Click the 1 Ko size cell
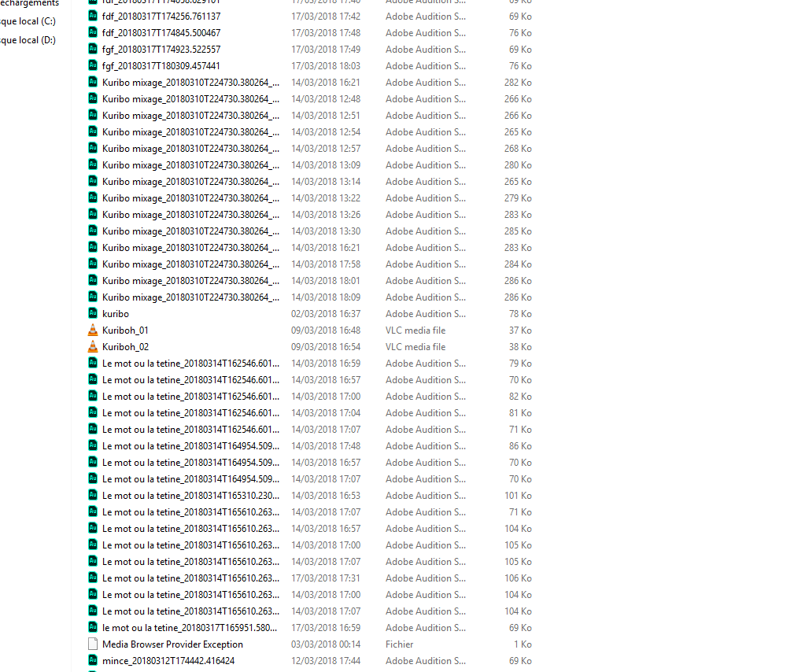 [x=523, y=644]
